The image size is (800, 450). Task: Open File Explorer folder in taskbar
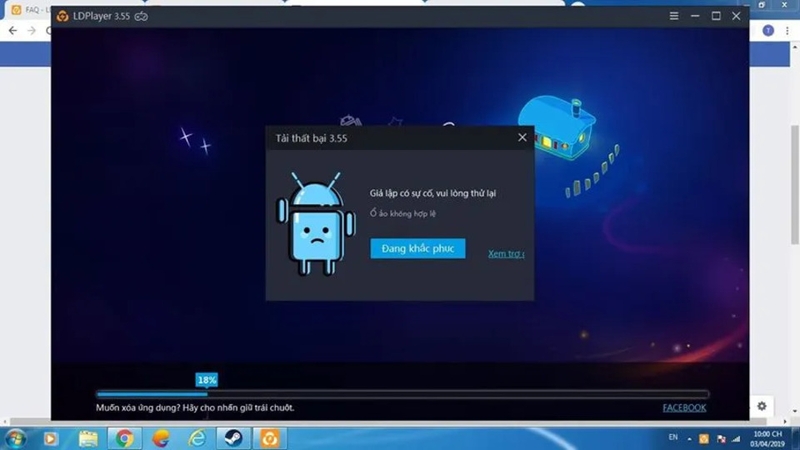coord(88,438)
